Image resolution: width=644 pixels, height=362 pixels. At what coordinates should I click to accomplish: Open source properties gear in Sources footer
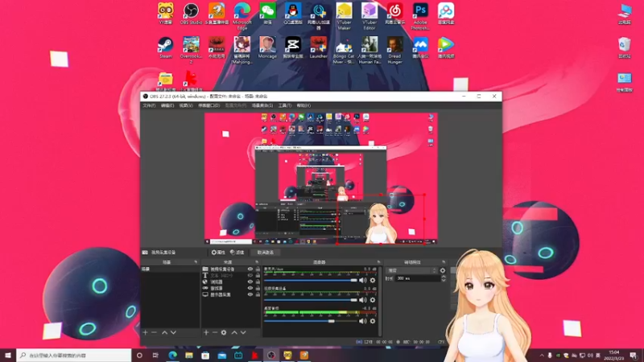click(x=224, y=332)
